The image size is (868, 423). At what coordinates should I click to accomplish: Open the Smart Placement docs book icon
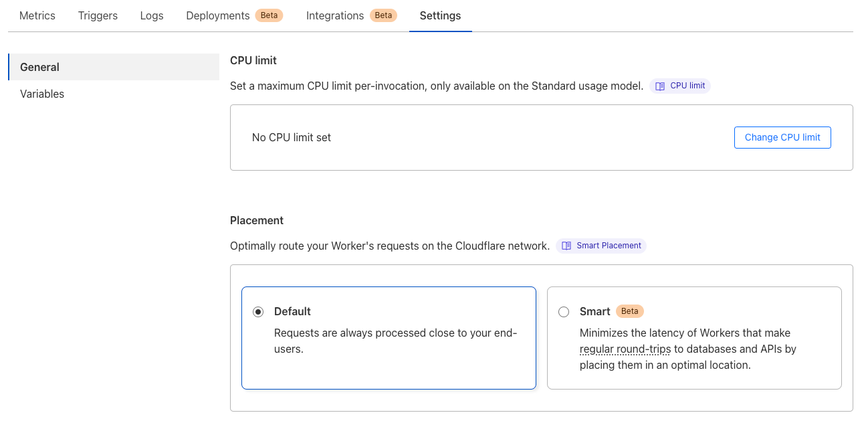point(566,246)
